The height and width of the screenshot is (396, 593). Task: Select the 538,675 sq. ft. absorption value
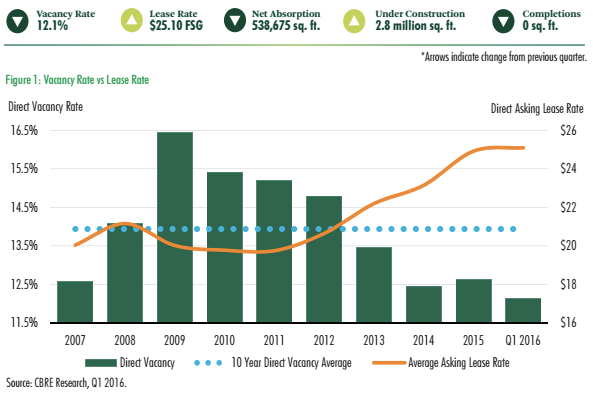tap(286, 26)
